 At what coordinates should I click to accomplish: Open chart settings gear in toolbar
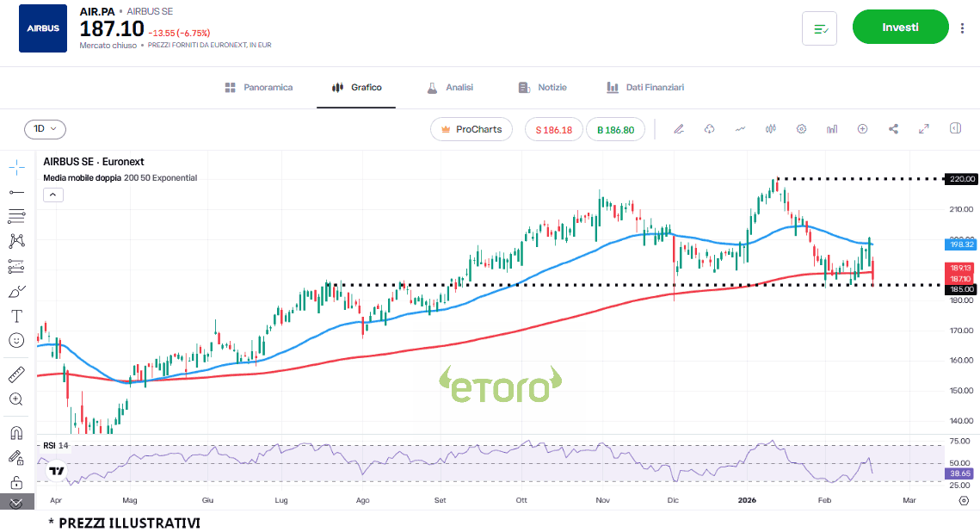801,129
